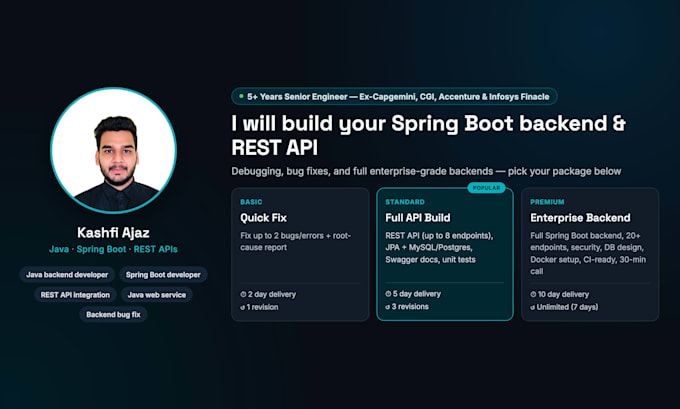Click the clock icon beside '2 day delivery'

[243, 294]
